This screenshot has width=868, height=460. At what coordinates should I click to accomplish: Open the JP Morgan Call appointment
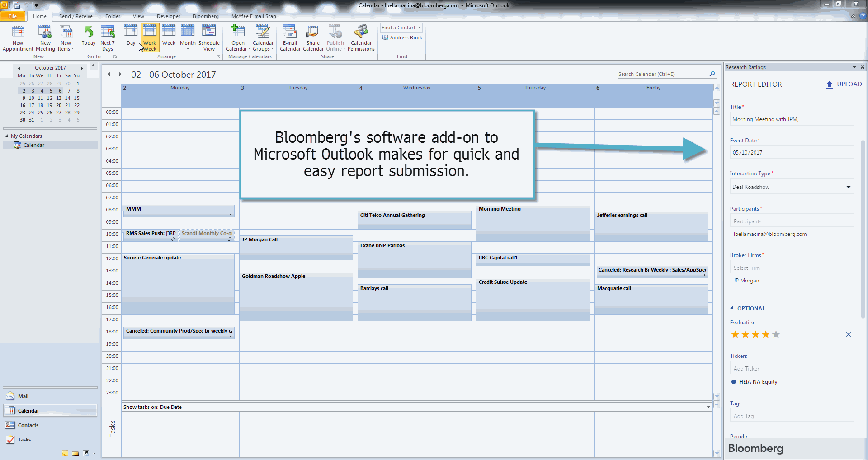tap(296, 248)
